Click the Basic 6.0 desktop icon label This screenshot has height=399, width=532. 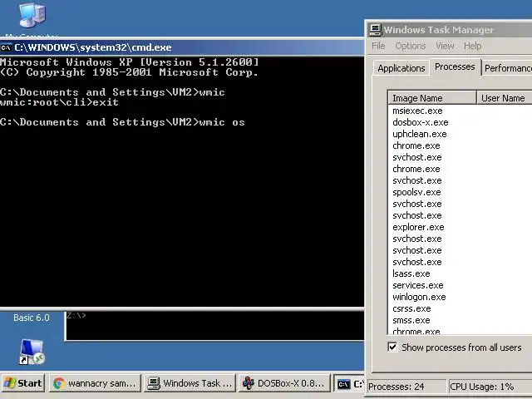click(x=32, y=318)
